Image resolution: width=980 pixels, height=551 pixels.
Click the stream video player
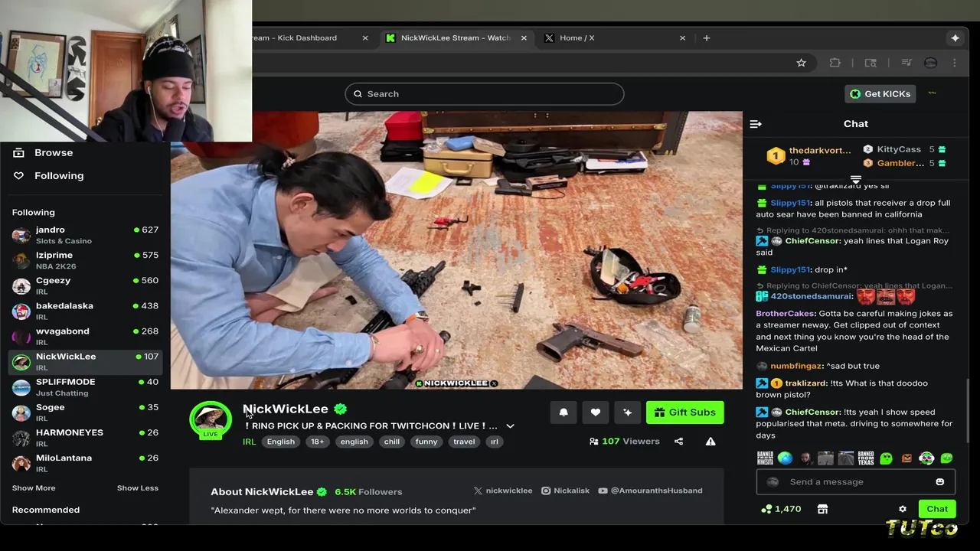[x=456, y=250]
